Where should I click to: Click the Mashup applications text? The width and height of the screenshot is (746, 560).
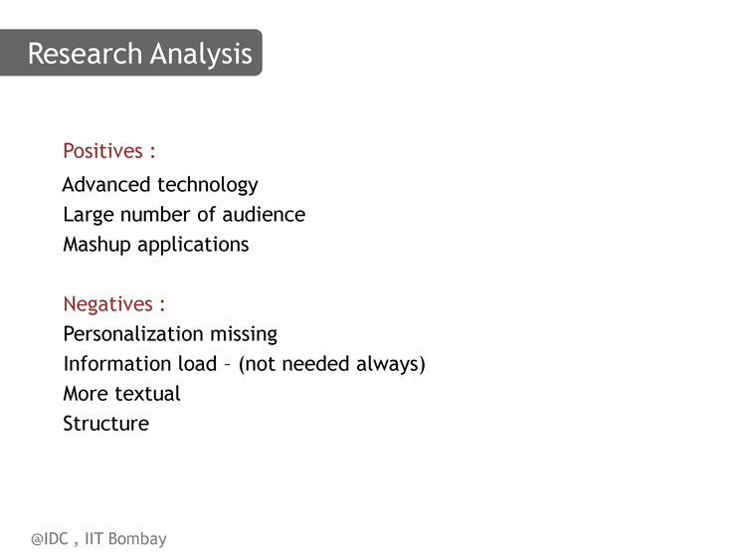tap(156, 245)
